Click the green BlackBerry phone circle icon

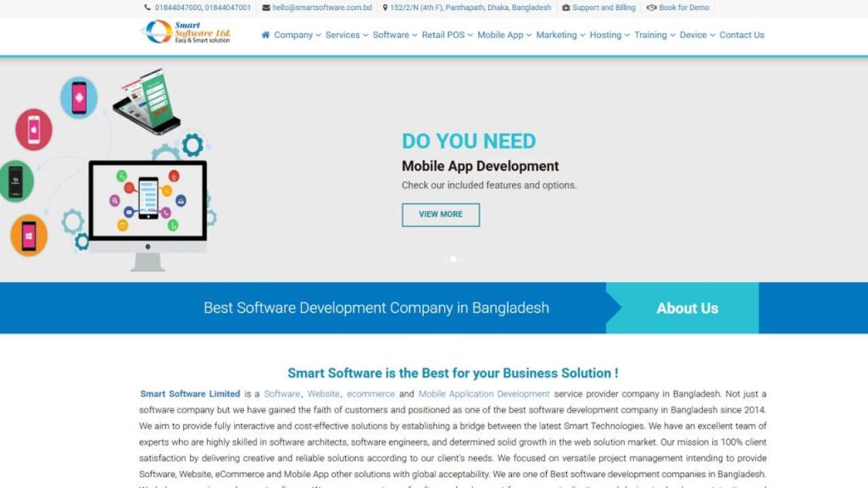[16, 181]
